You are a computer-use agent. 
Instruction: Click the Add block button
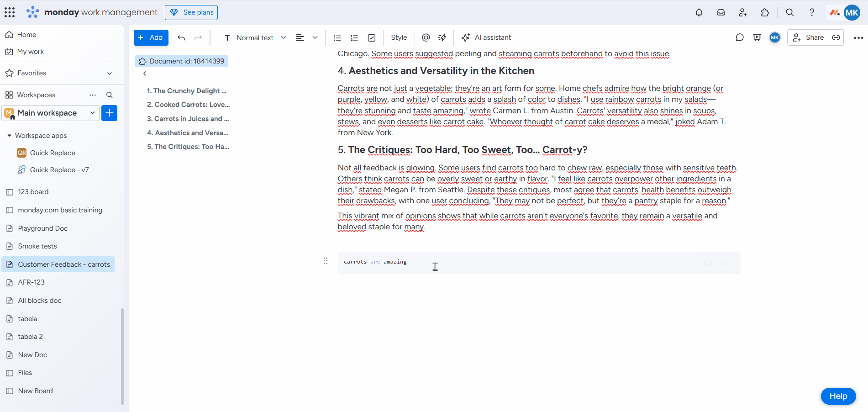[151, 37]
